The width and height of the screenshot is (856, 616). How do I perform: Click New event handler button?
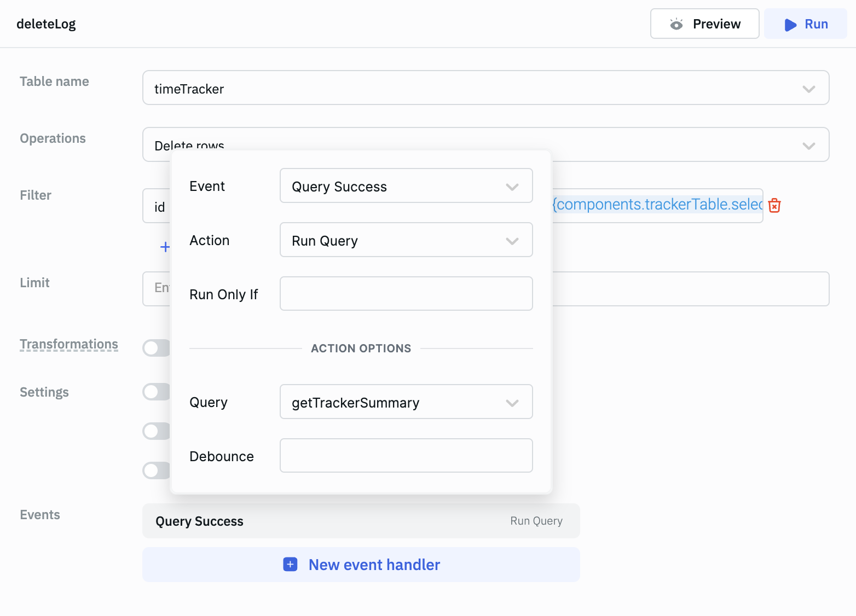click(x=361, y=565)
